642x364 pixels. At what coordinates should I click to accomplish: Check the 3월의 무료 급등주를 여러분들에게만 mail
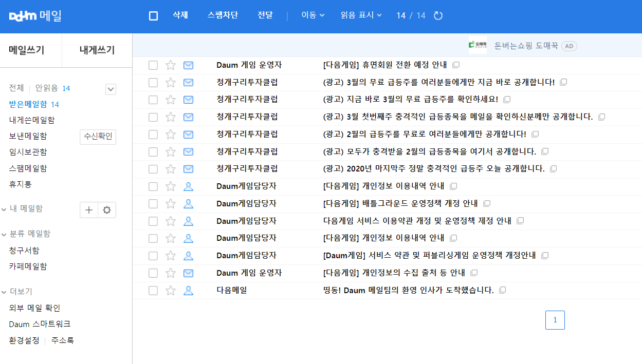click(153, 82)
